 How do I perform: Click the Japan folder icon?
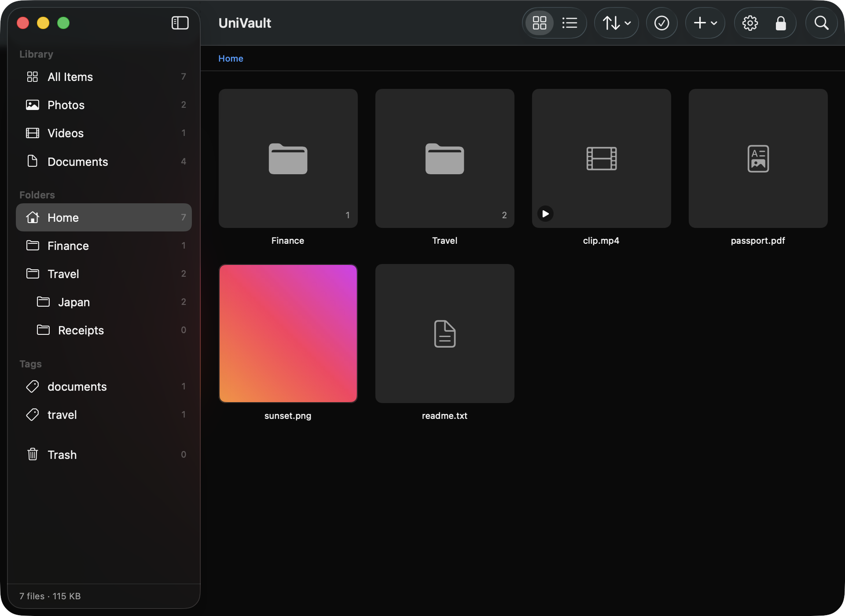[x=43, y=301]
